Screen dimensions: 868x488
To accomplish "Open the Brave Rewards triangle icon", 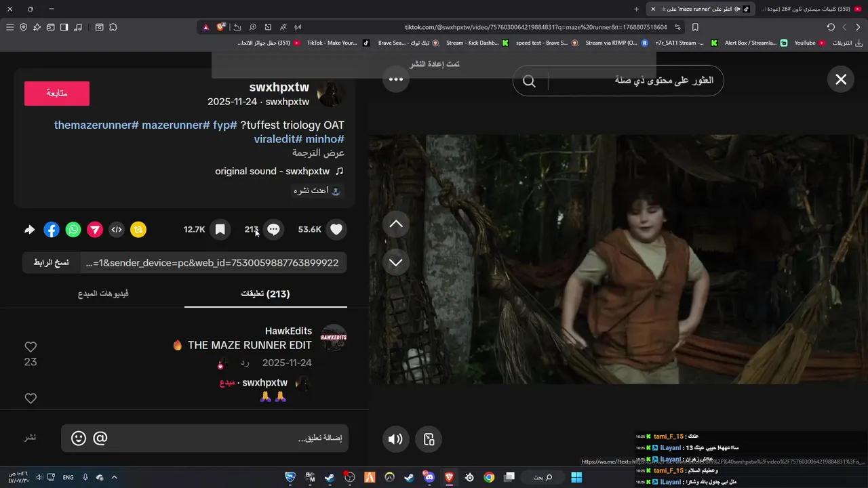I will click(206, 27).
